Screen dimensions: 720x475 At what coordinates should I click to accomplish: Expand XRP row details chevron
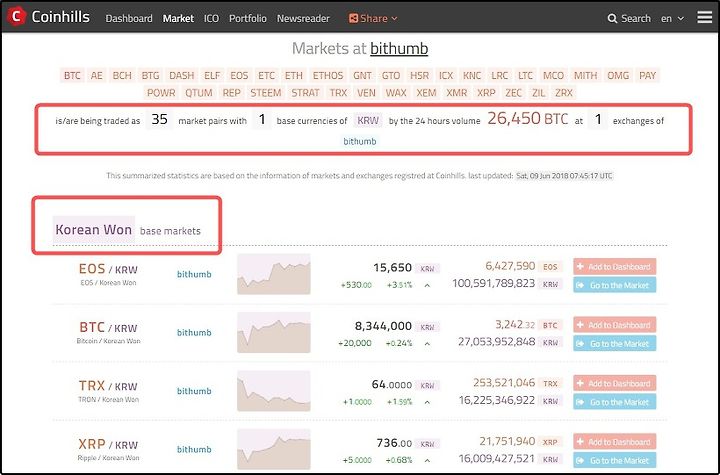pos(427,460)
